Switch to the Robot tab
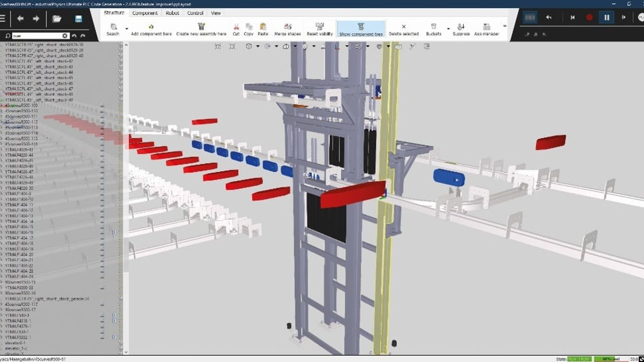 point(172,13)
